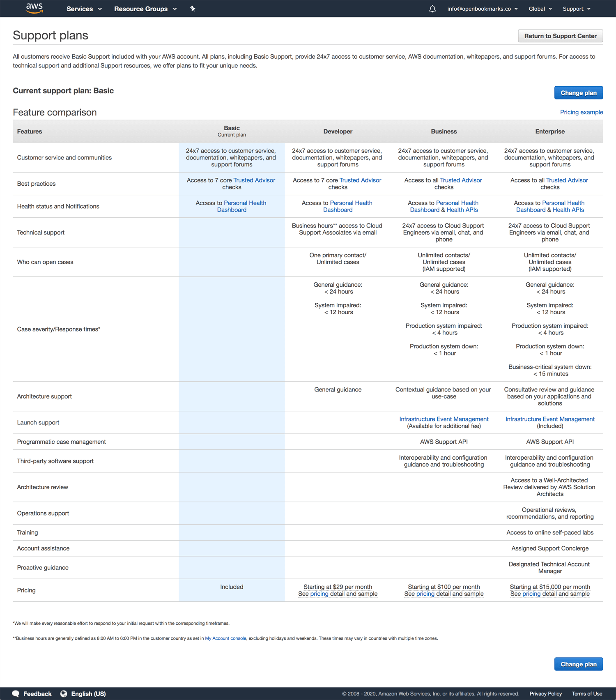Open Trusted Advisor link in Developer column
Screen dimensions: 616x700
click(360, 180)
